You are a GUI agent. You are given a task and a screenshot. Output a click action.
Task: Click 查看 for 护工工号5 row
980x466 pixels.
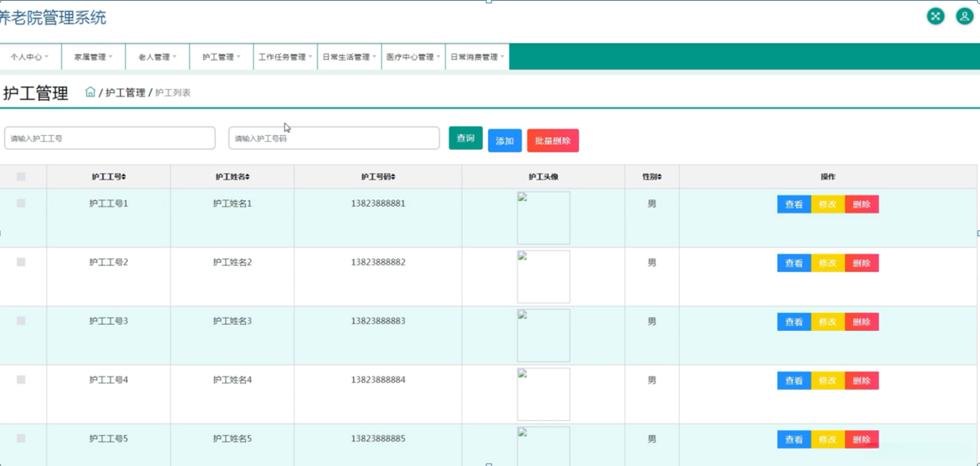pos(794,439)
